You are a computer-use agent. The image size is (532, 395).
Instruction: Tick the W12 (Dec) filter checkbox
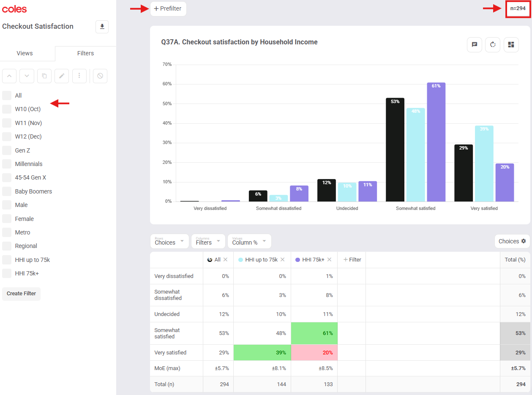click(x=7, y=136)
